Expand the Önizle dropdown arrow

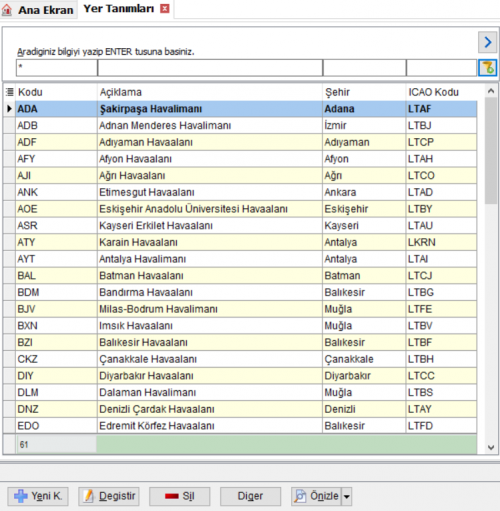pos(347,496)
